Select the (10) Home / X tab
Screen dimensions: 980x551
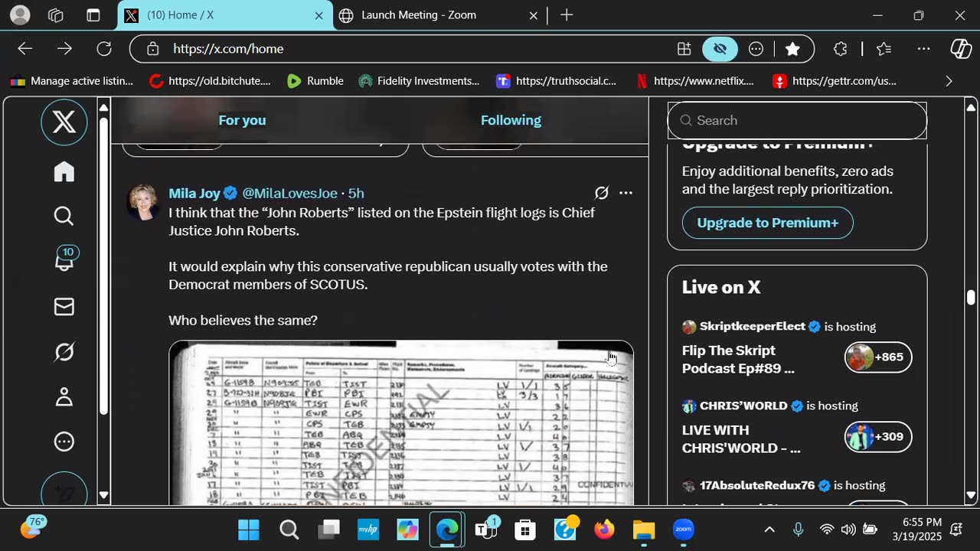(x=226, y=15)
